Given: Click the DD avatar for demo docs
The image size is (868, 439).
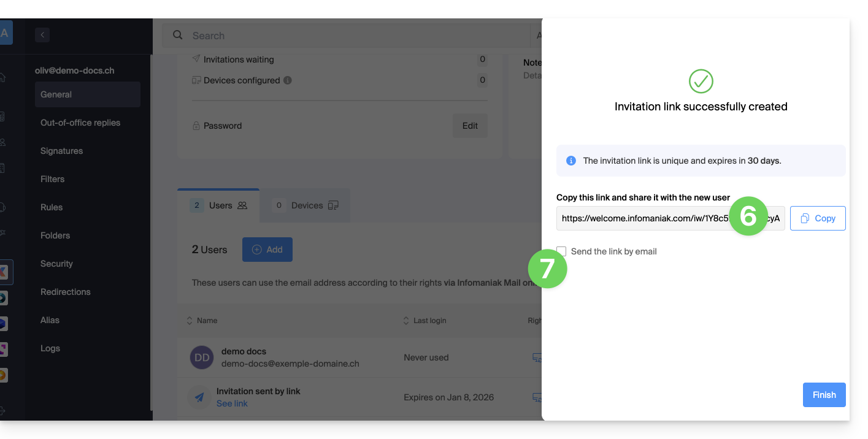Looking at the screenshot, I should [x=201, y=357].
